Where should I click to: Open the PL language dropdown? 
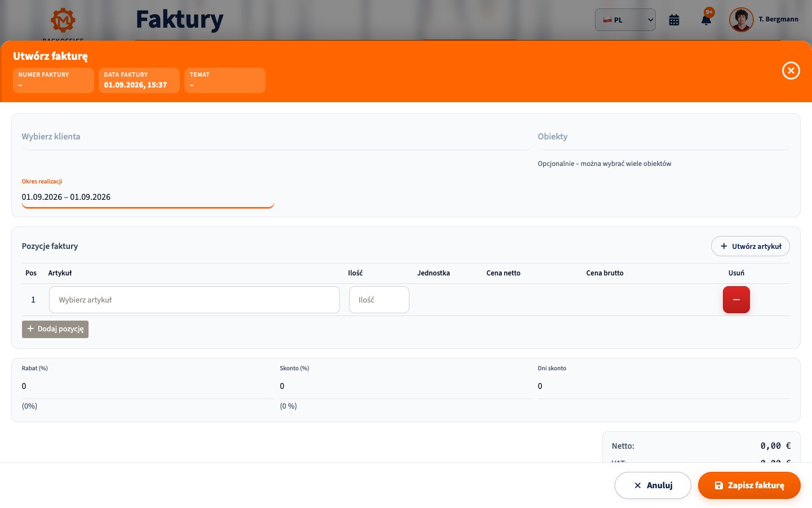(625, 20)
